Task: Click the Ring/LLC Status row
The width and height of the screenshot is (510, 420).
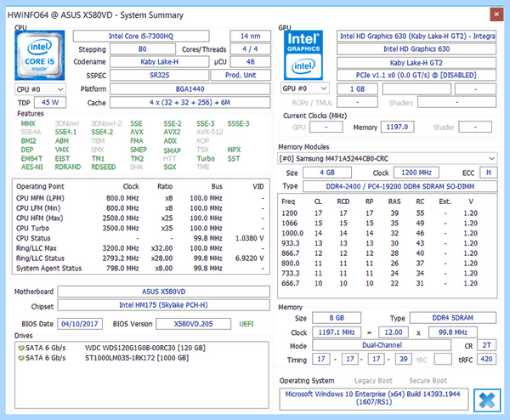Action: (140, 258)
